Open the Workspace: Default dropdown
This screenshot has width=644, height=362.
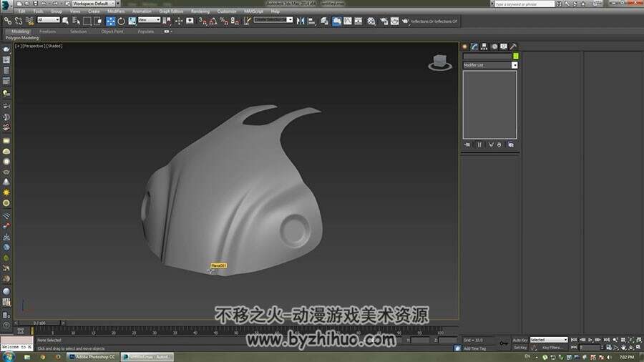coord(94,4)
